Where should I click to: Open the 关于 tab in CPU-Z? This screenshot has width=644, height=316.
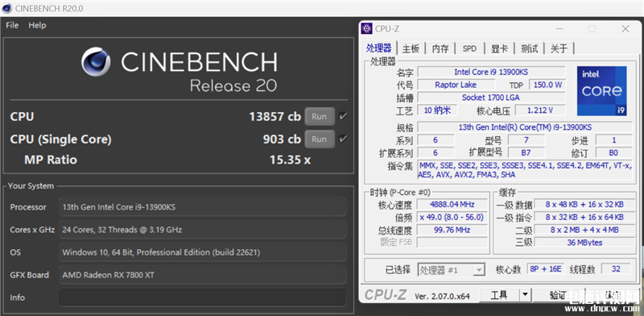[559, 48]
